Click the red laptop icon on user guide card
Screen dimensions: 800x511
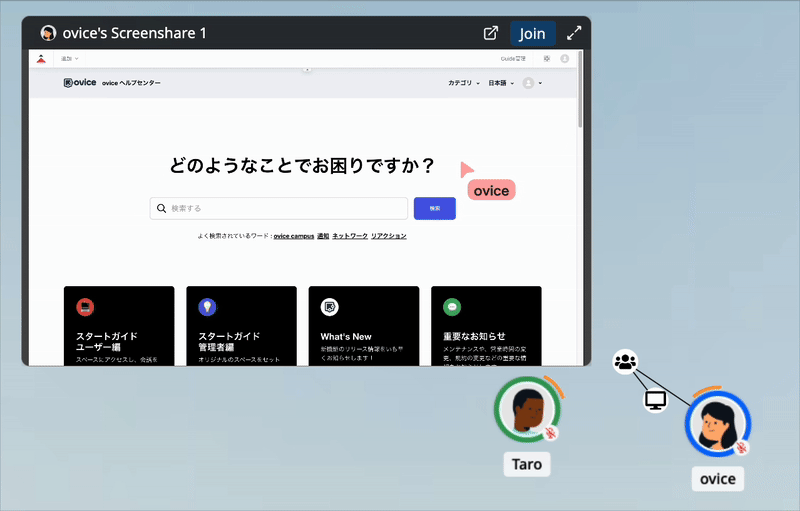tap(85, 307)
